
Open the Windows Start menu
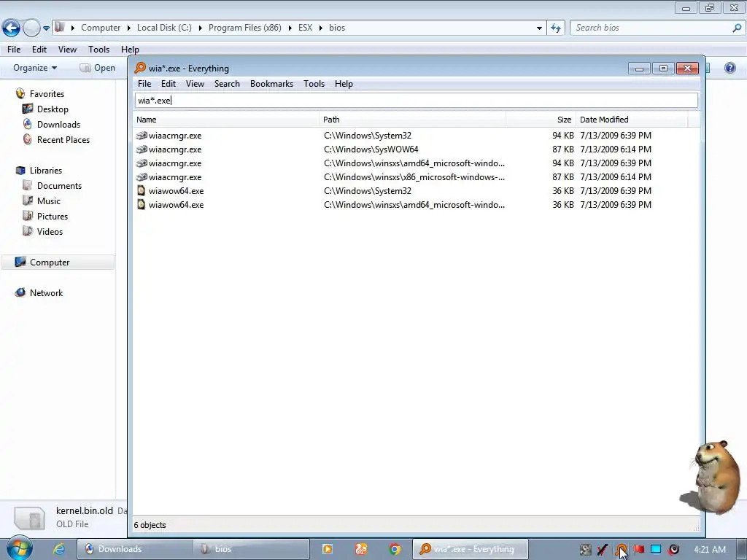[19, 549]
